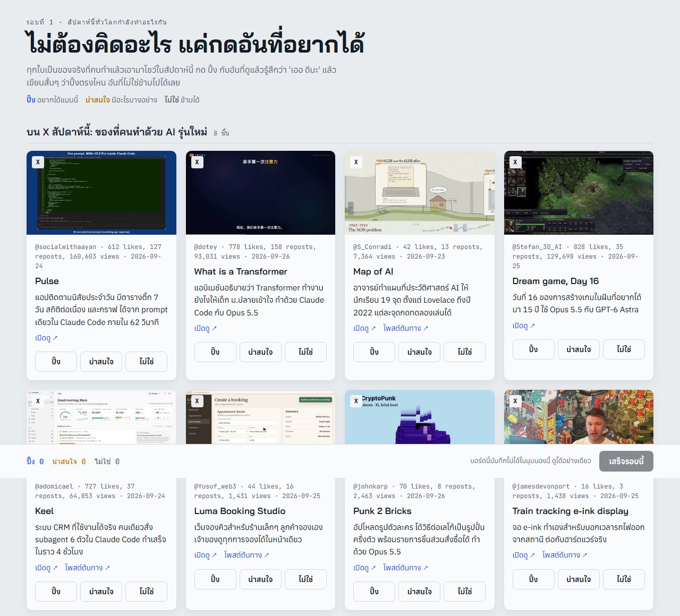This screenshot has width=680, height=616.
Task: Open the Dream game screenshot thumbnail
Action: tap(579, 193)
